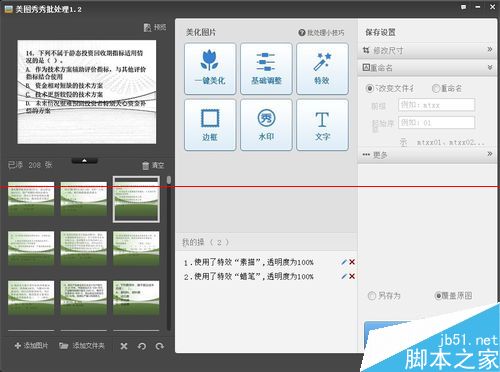Select the second thumbnail in first row
Screen dimensions: 500x372
click(x=84, y=199)
